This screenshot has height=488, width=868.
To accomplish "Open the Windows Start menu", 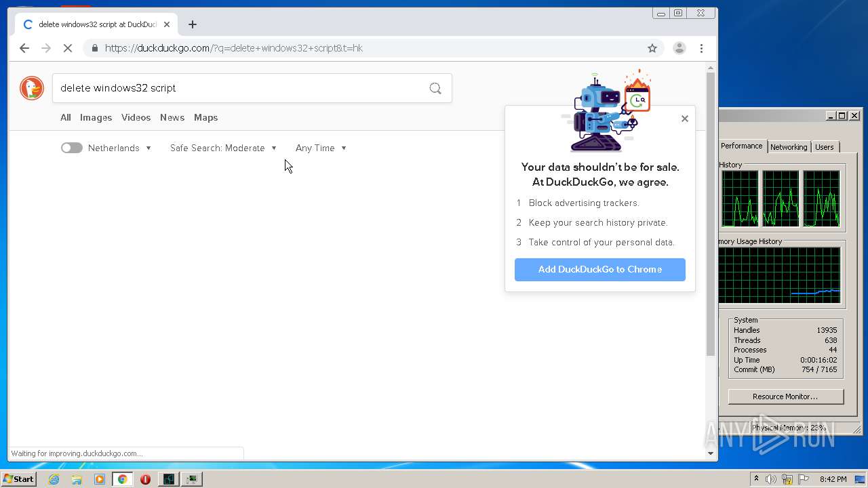I will click(19, 479).
